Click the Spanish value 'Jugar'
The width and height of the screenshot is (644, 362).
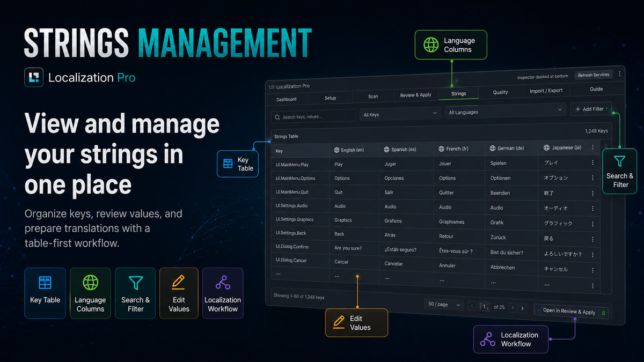(x=390, y=164)
